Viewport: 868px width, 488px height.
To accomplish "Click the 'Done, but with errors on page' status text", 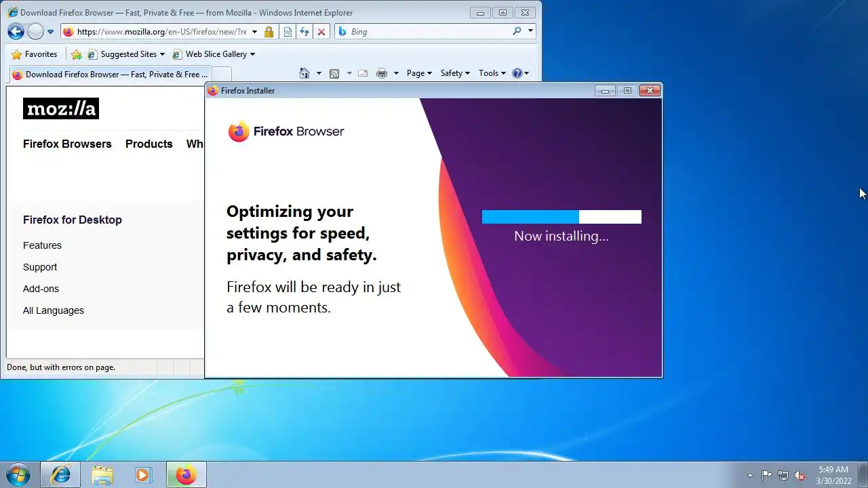I will [61, 367].
